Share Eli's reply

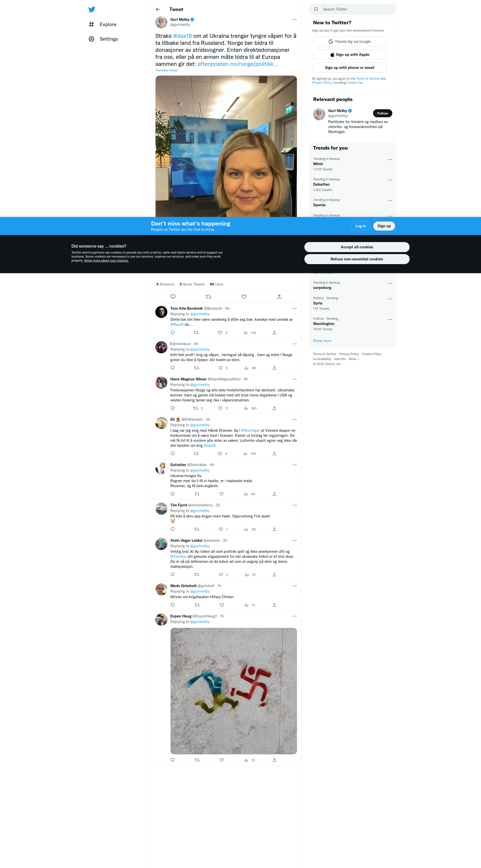275,454
